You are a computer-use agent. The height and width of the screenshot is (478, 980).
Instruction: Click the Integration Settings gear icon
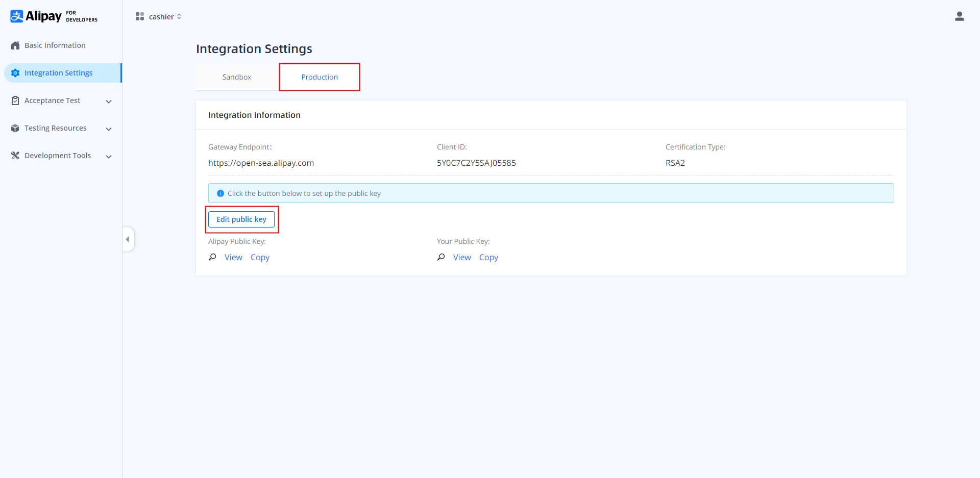coord(15,73)
